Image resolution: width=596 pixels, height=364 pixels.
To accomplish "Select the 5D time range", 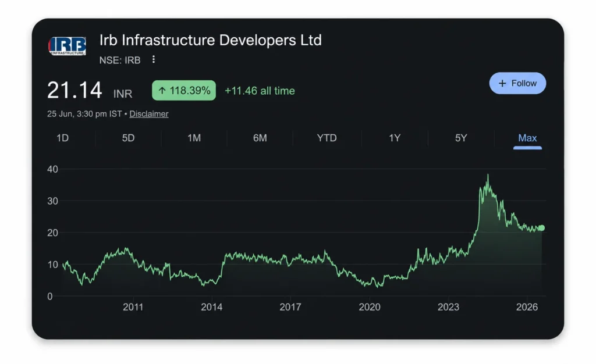I will coord(129,138).
